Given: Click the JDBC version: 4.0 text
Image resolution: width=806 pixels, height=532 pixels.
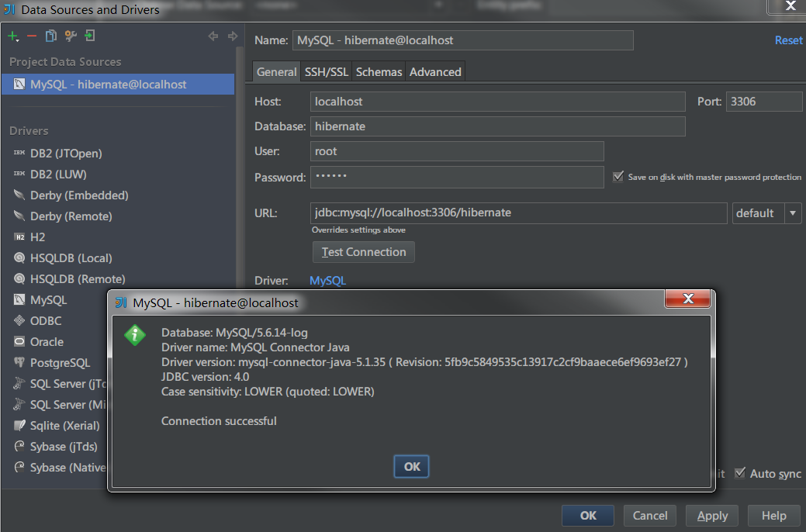Looking at the screenshot, I should click(x=205, y=377).
